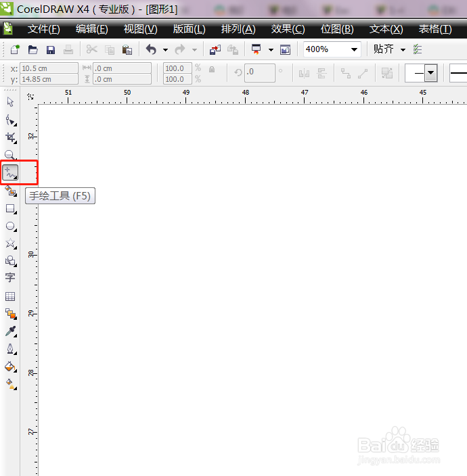The height and width of the screenshot is (476, 467).
Task: Open the 版面(L) menu
Action: click(x=189, y=29)
